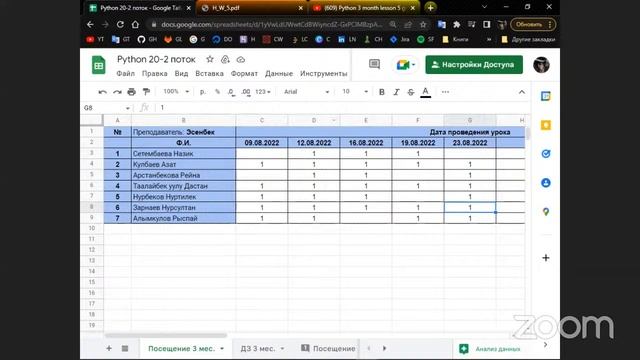Screen dimensions: 640x360
Task: Select column C header
Action: [x=262, y=120]
